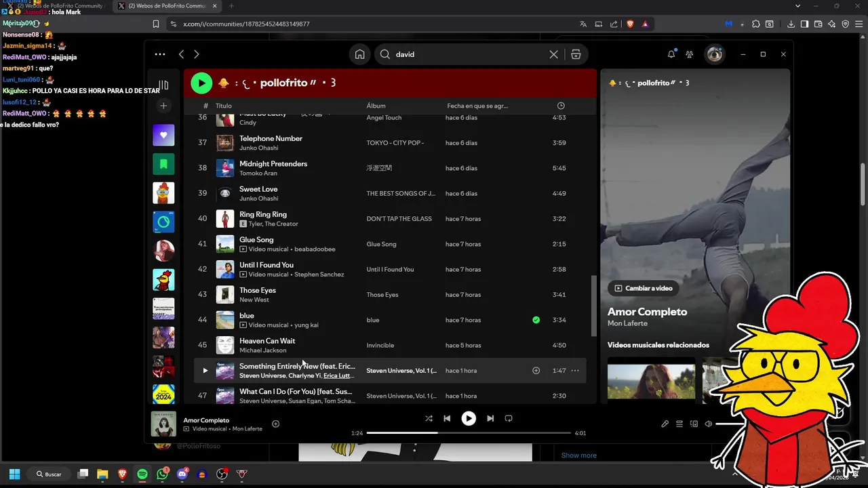Open the second X browser tab 'Webos de PolloFrito Community'
The image size is (868, 488).
point(167,6)
